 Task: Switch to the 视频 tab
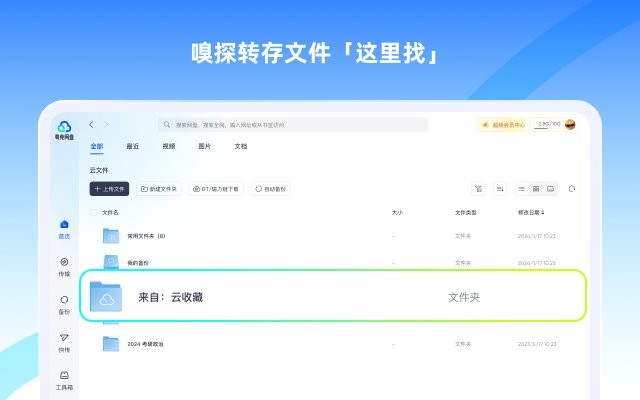click(x=169, y=146)
